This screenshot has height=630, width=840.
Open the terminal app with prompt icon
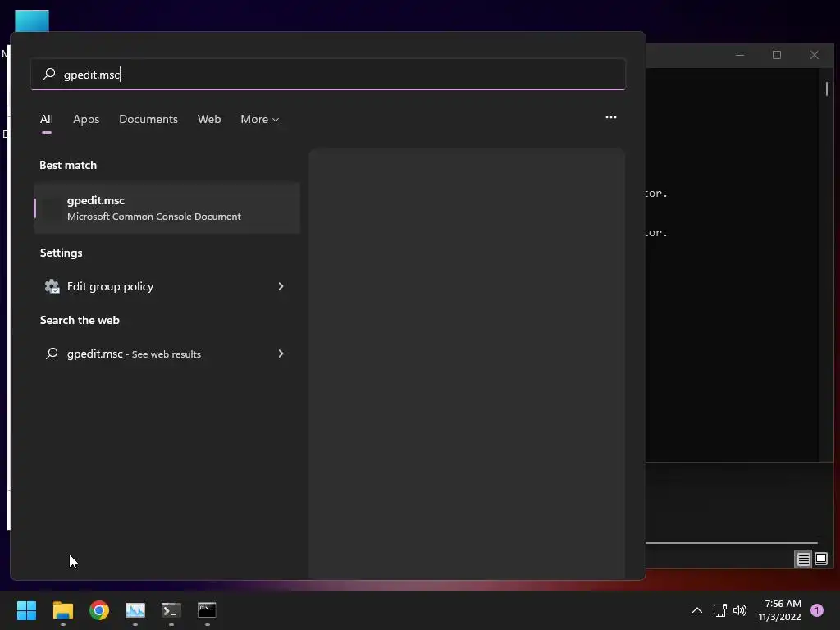coord(171,610)
